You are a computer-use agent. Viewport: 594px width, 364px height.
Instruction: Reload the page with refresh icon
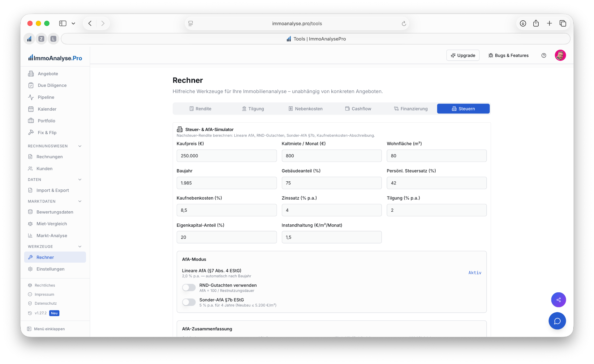(404, 23)
